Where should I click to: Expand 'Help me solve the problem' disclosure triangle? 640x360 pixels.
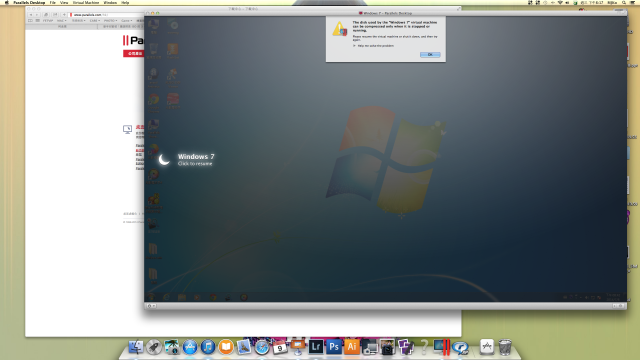[354, 46]
